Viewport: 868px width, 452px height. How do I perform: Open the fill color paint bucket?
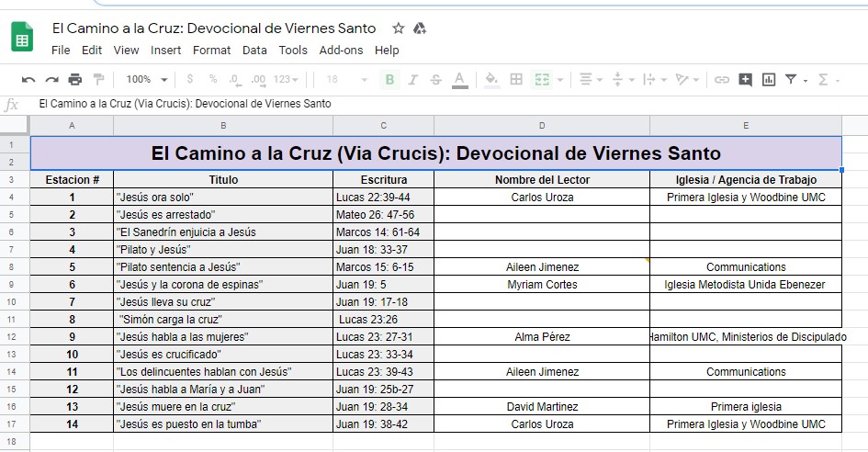(491, 80)
